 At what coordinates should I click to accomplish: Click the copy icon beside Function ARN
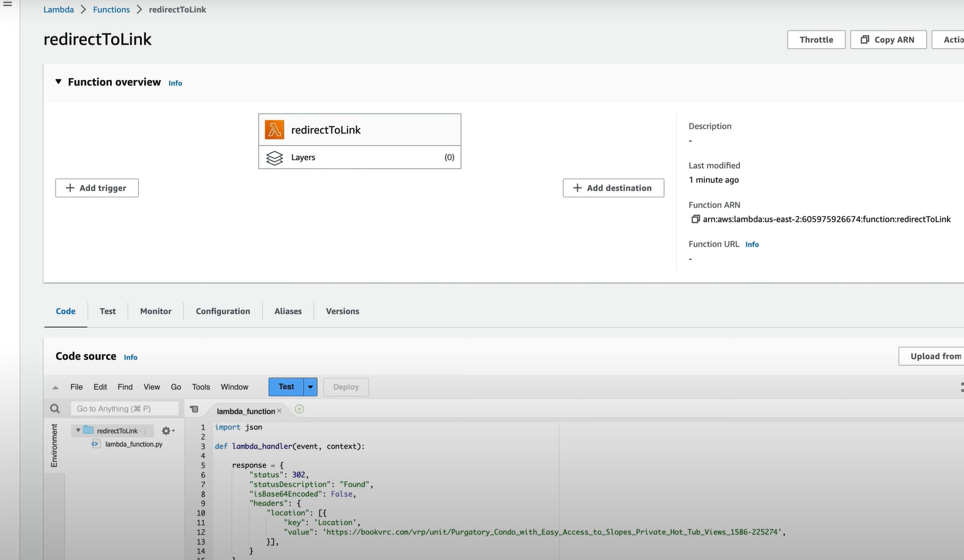tap(695, 219)
